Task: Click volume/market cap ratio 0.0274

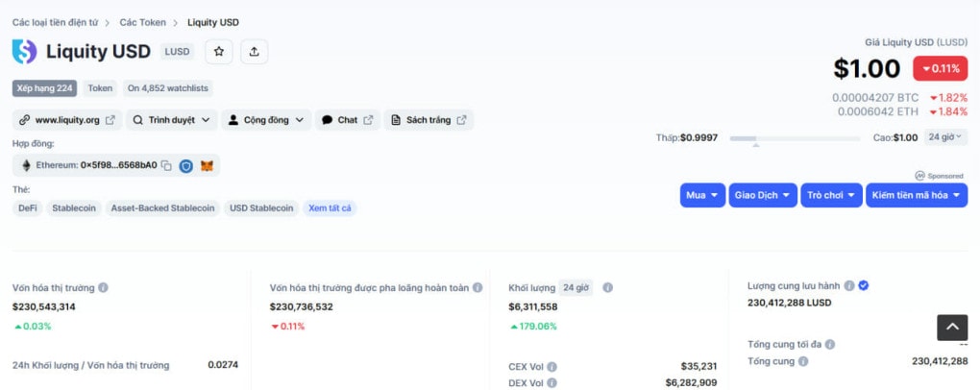Action: (223, 365)
